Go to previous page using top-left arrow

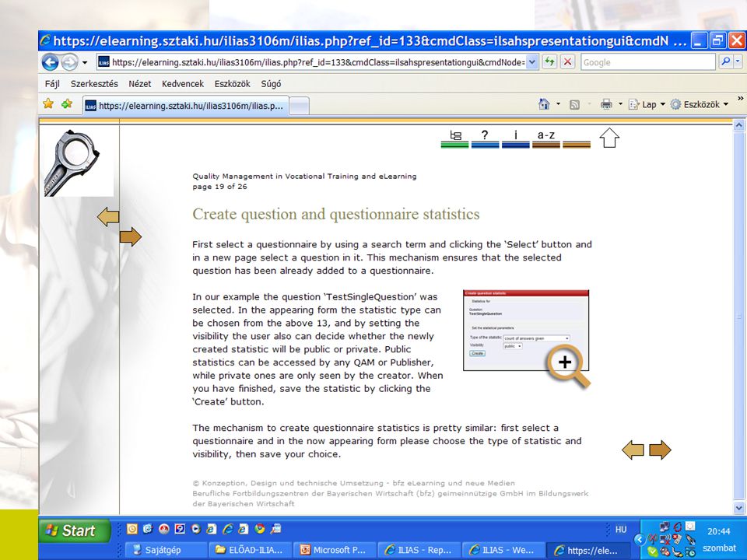click(x=108, y=217)
